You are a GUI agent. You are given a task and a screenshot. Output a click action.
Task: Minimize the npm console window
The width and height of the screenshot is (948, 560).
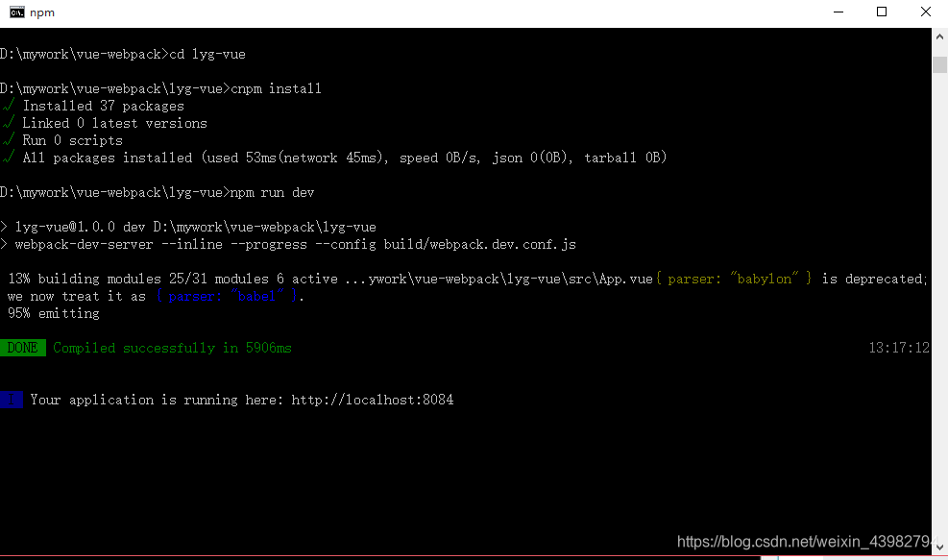(838, 12)
